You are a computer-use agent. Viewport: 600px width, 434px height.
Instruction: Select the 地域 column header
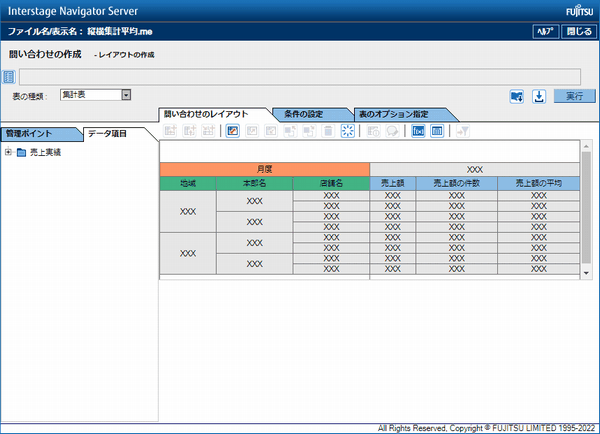click(188, 183)
